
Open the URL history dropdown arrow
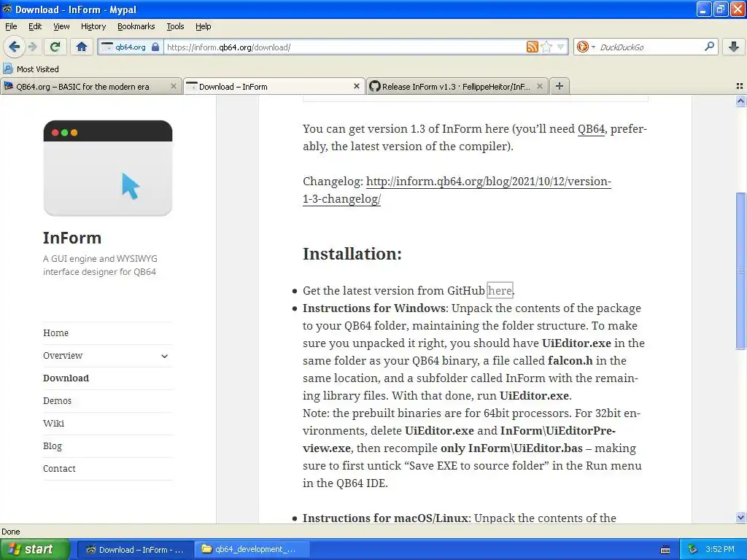561,47
